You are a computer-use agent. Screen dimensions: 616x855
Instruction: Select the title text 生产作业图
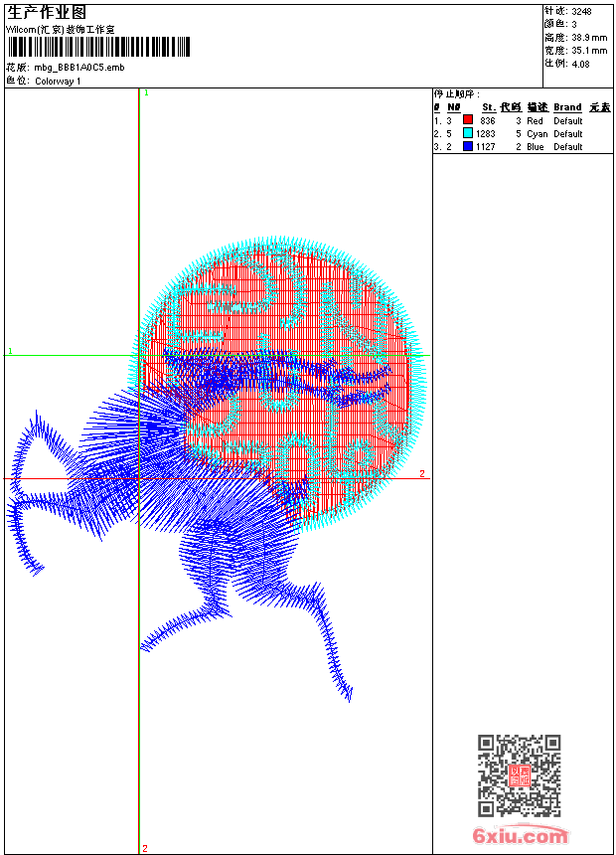coord(47,13)
